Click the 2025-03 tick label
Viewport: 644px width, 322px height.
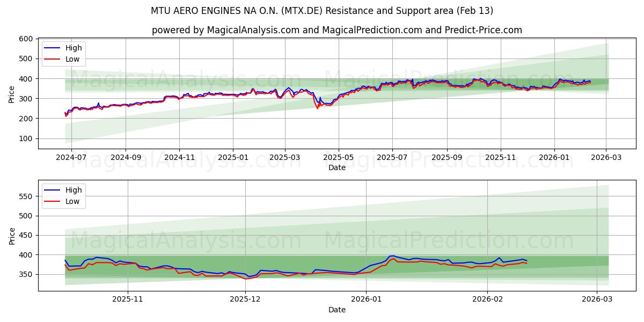tap(285, 158)
